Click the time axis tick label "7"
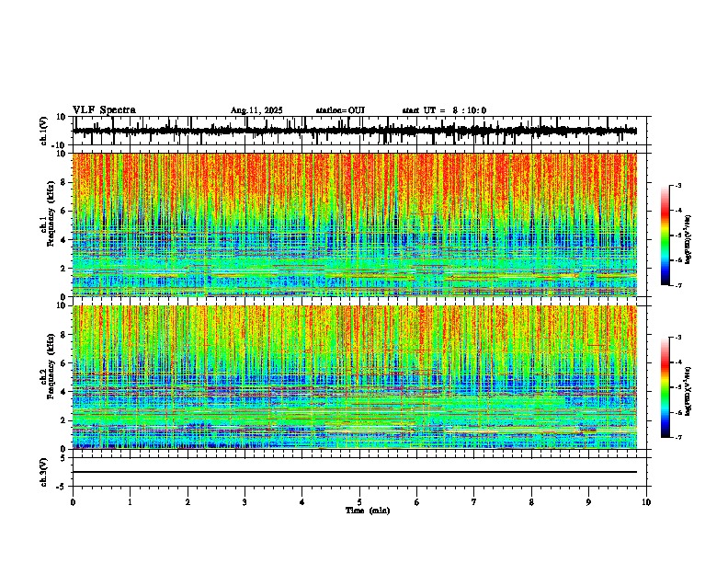Image resolution: width=728 pixels, height=563 pixels. (x=474, y=502)
